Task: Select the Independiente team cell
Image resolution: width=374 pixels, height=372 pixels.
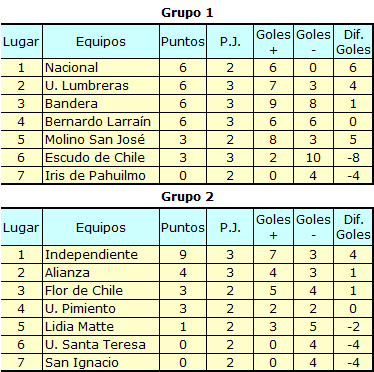Action: 101,255
